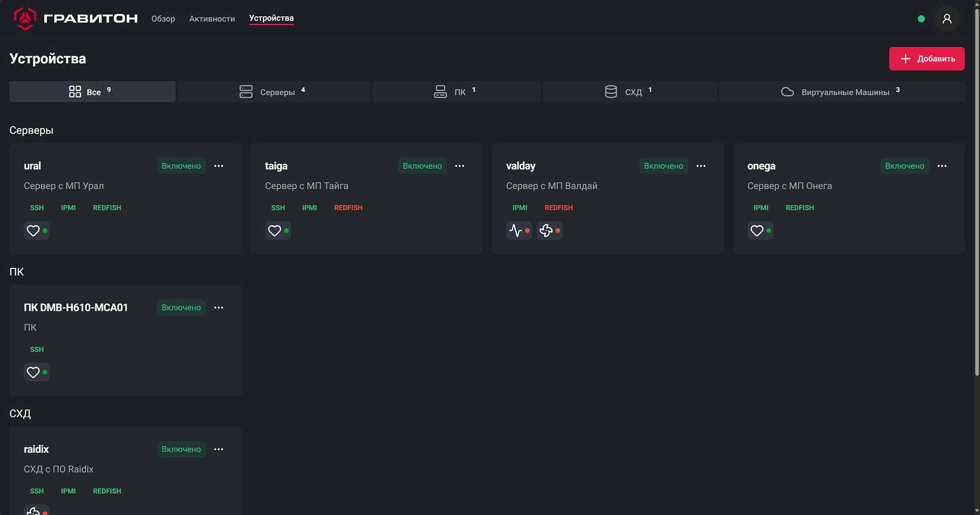
Task: Click the taiga server name link
Action: pyautogui.click(x=276, y=166)
